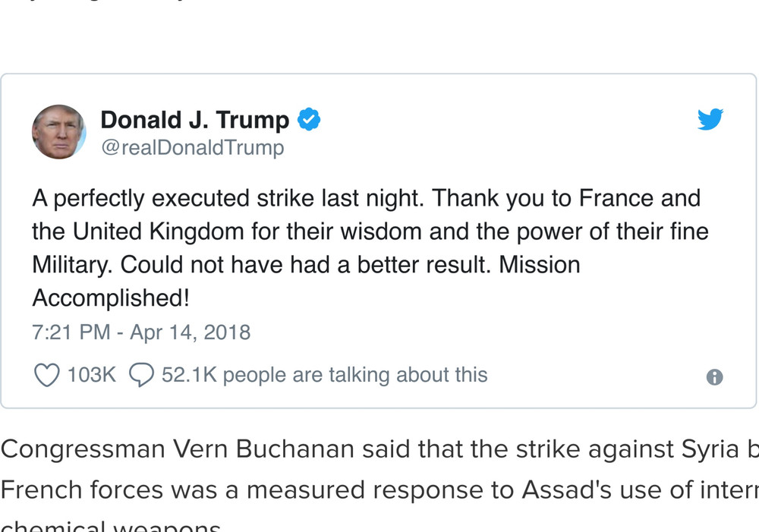The width and height of the screenshot is (759, 532).
Task: Open Donald J. Trump's profile picture
Action: click(x=58, y=132)
